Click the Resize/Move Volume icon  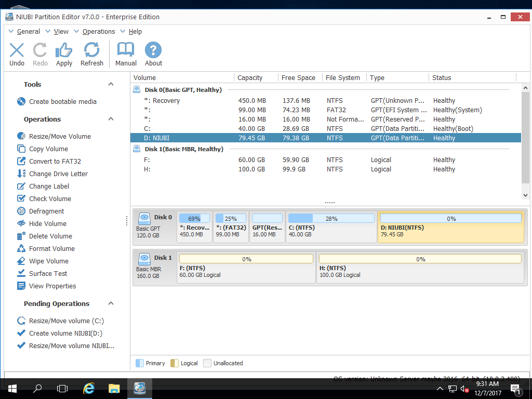[x=21, y=136]
